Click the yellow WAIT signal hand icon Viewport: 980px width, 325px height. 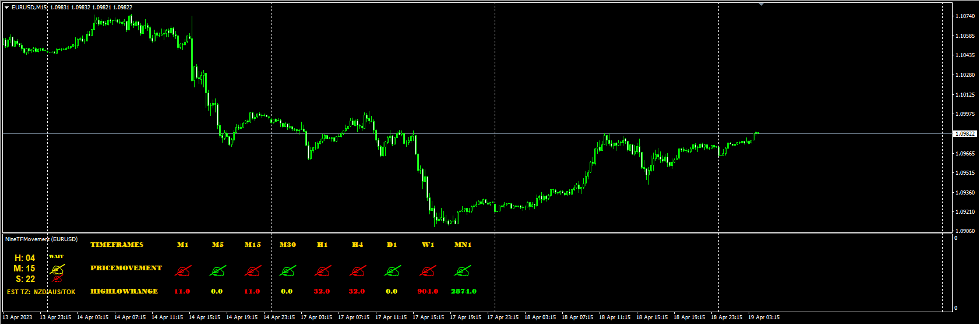(57, 269)
